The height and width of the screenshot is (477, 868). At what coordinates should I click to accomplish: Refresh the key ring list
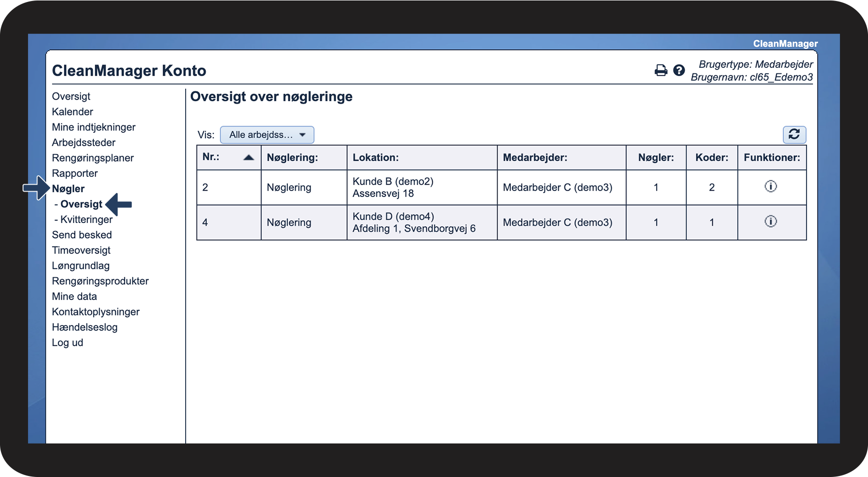tap(794, 134)
